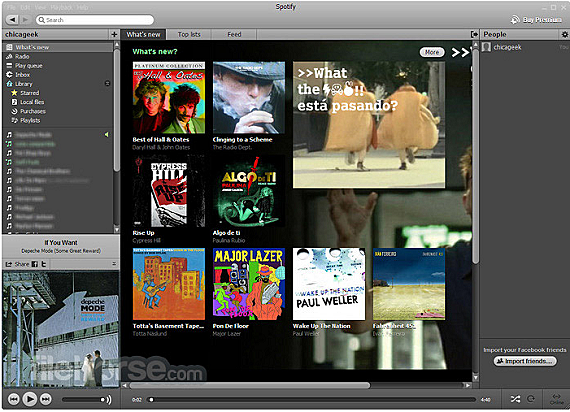Skip to previous track
570x412 pixels.
[13, 399]
